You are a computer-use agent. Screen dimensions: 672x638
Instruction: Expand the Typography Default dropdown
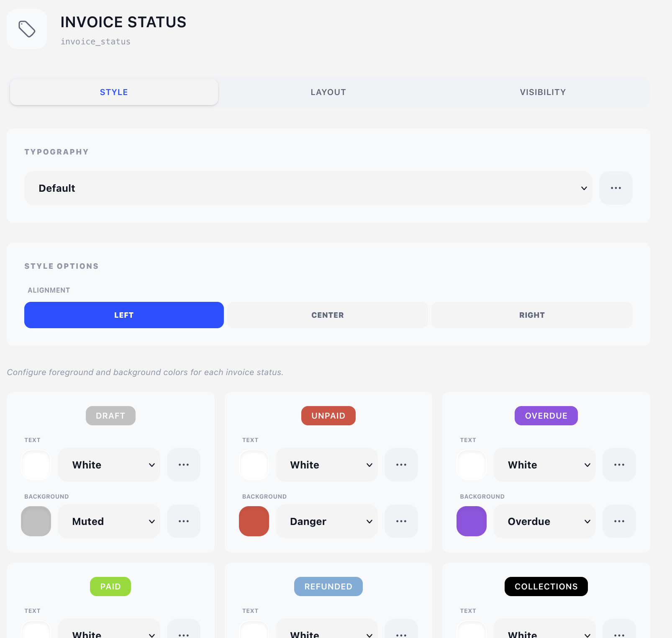[308, 188]
